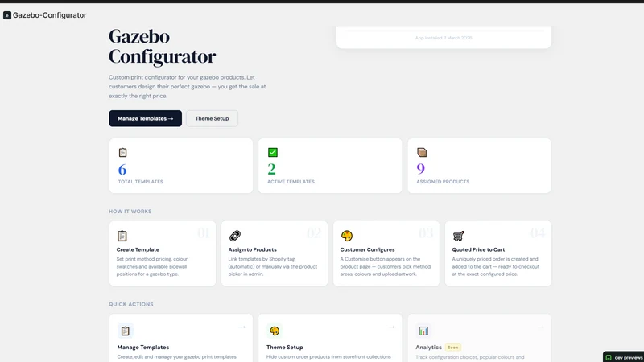The width and height of the screenshot is (644, 362).
Task: Click the 'ASSIGNED PRODUCTS' label
Action: coord(443,182)
